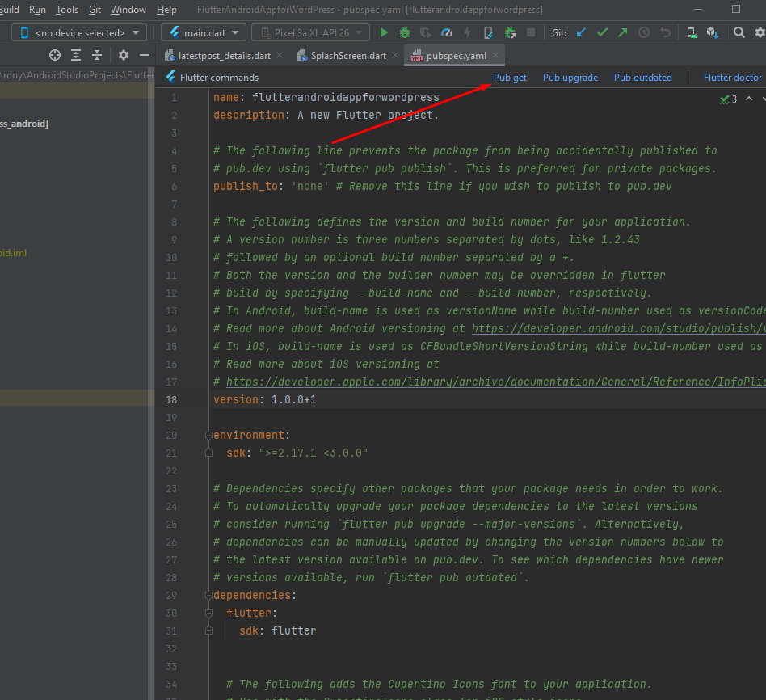Click the Flutter doctor link

(x=732, y=78)
